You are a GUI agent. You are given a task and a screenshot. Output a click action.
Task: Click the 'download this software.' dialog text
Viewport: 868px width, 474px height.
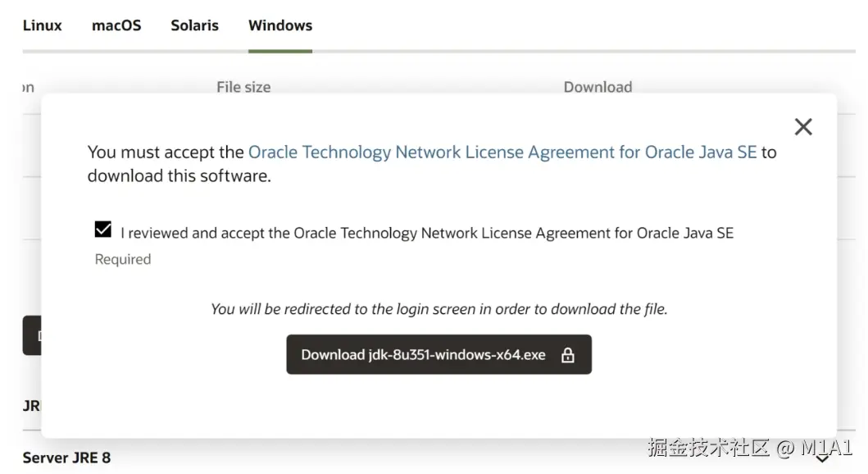(179, 175)
